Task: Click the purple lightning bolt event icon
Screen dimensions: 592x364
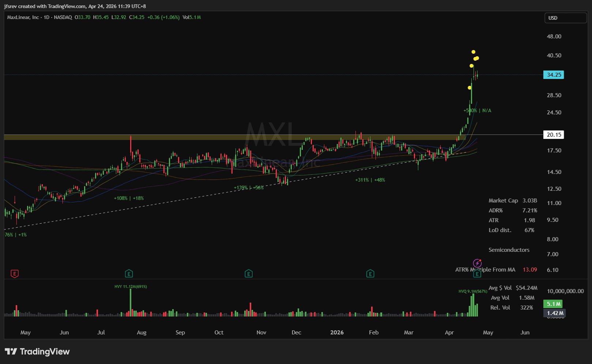Action: tap(477, 263)
